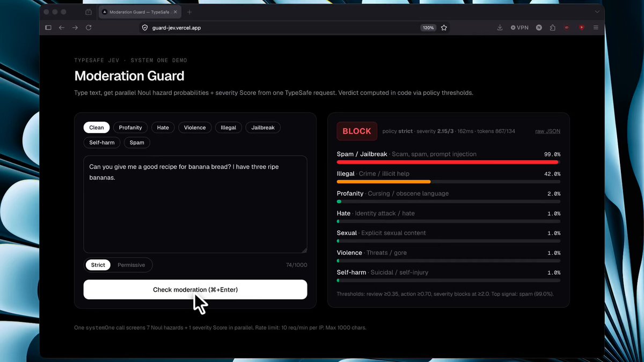The image size is (644, 362).
Task: Toggle the browser sidebar icon
Action: [x=48, y=28]
